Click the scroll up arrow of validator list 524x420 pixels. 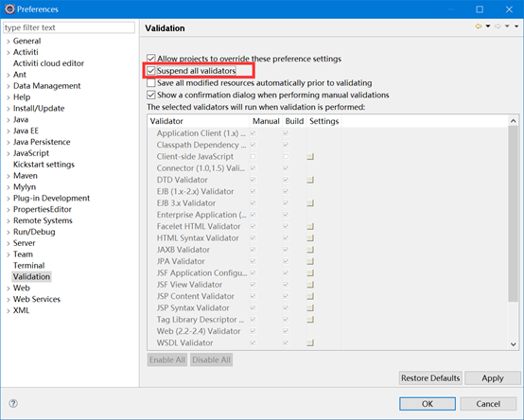[x=514, y=121]
